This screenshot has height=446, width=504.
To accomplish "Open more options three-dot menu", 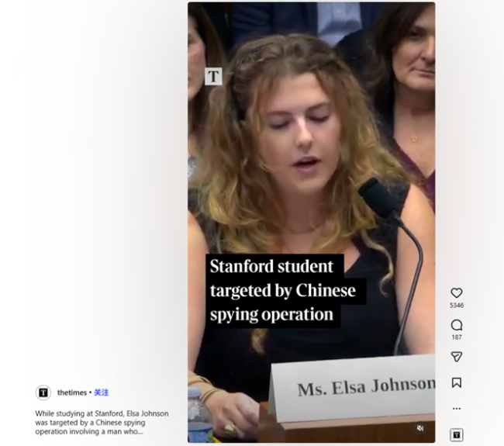I will pyautogui.click(x=457, y=408).
